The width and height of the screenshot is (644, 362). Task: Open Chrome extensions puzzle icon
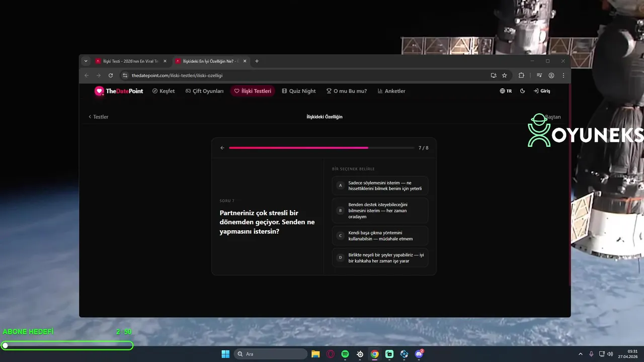point(521,75)
